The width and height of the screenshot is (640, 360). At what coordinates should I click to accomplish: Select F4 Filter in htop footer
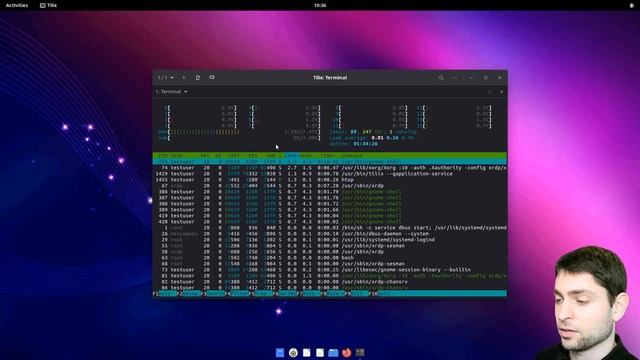point(237,293)
